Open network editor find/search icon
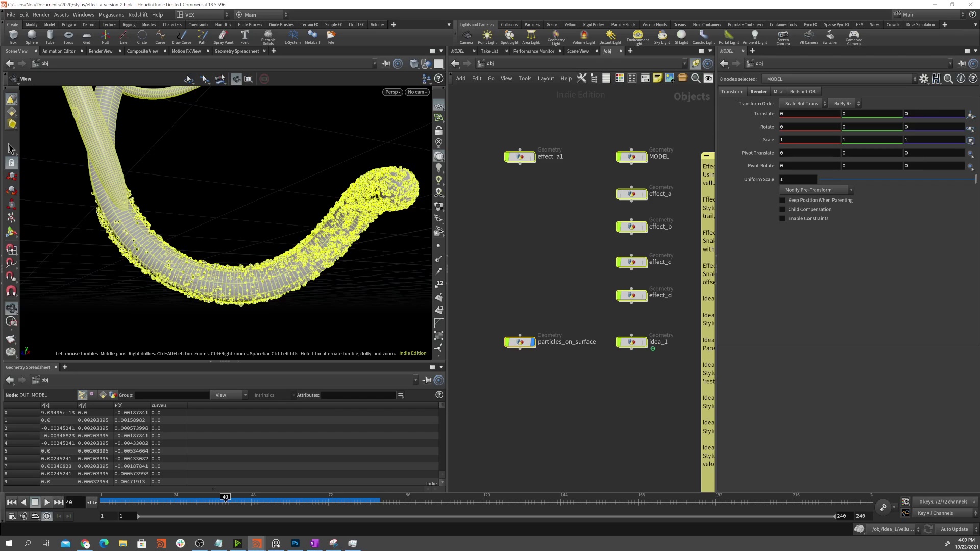This screenshot has height=551, width=980. (x=695, y=78)
